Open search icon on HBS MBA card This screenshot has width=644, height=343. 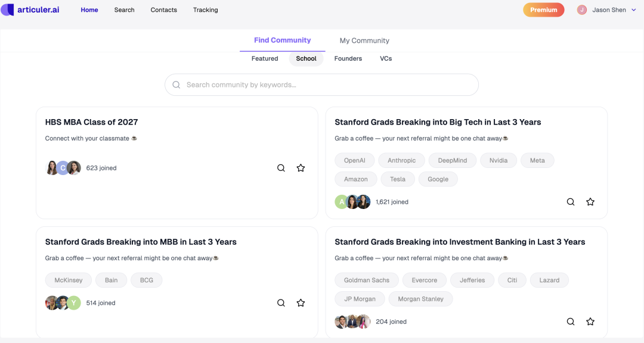click(281, 168)
